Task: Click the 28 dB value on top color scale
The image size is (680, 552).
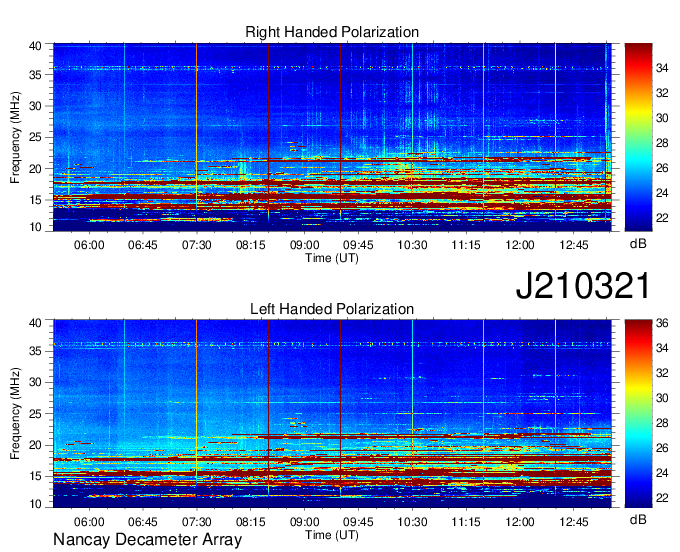Action: click(662, 143)
